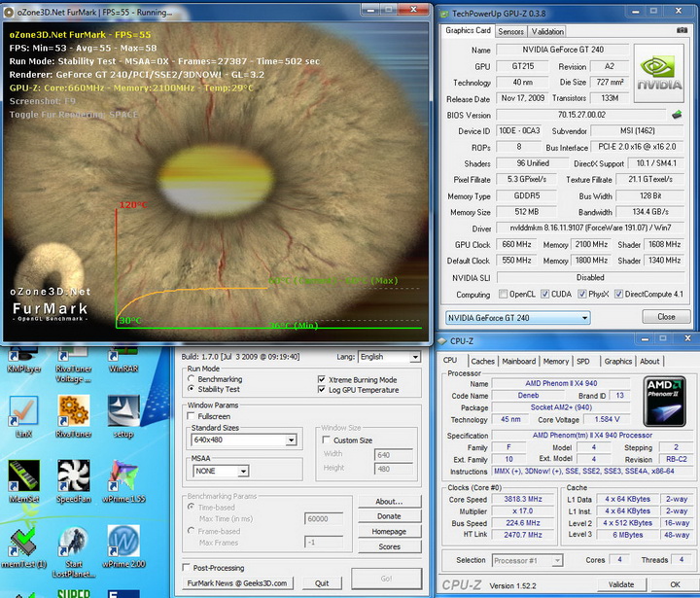Screen dimensions: 700x598
Task: Open the Start LostPlanet desktop shortcut
Action: (x=73, y=542)
